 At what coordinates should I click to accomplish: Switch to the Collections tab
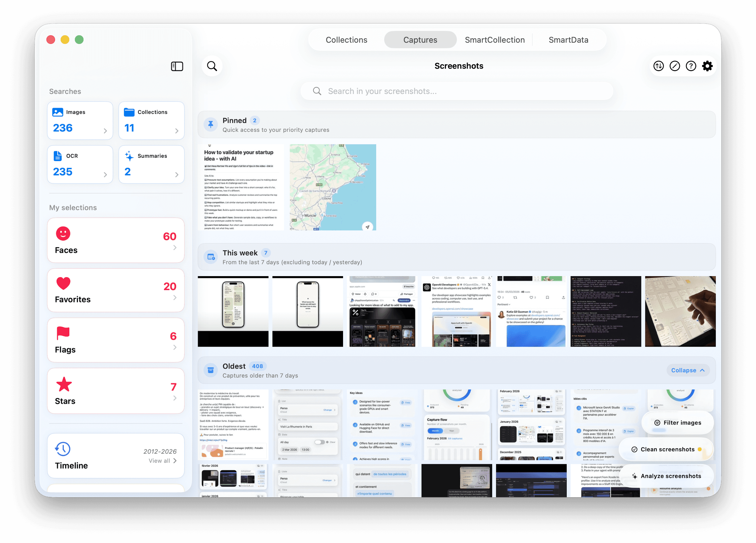tap(346, 40)
